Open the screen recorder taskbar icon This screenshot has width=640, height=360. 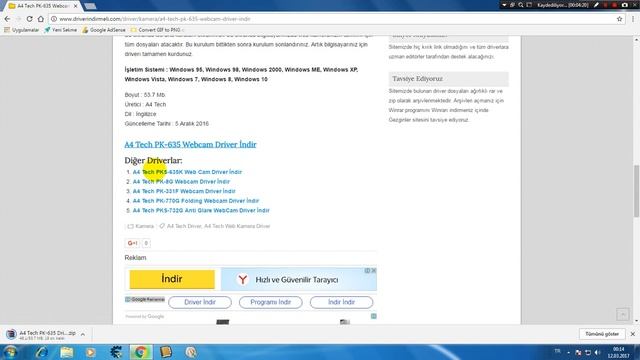click(191, 352)
